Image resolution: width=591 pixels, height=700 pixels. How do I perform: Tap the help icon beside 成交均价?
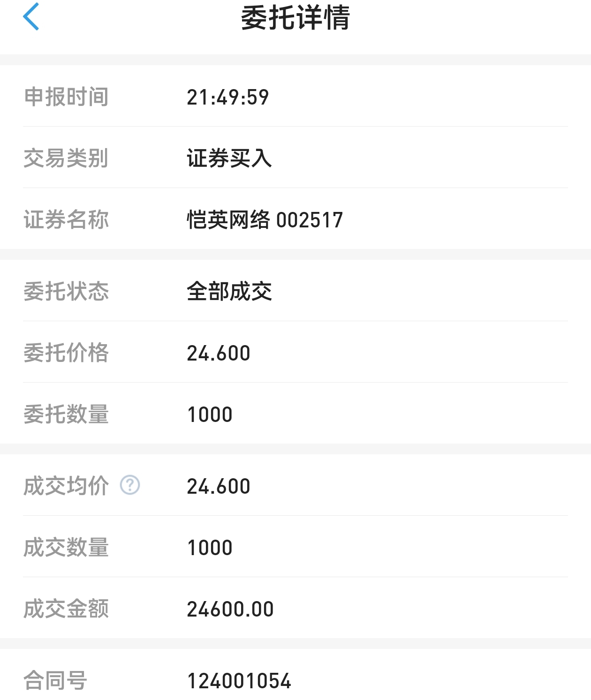130,485
